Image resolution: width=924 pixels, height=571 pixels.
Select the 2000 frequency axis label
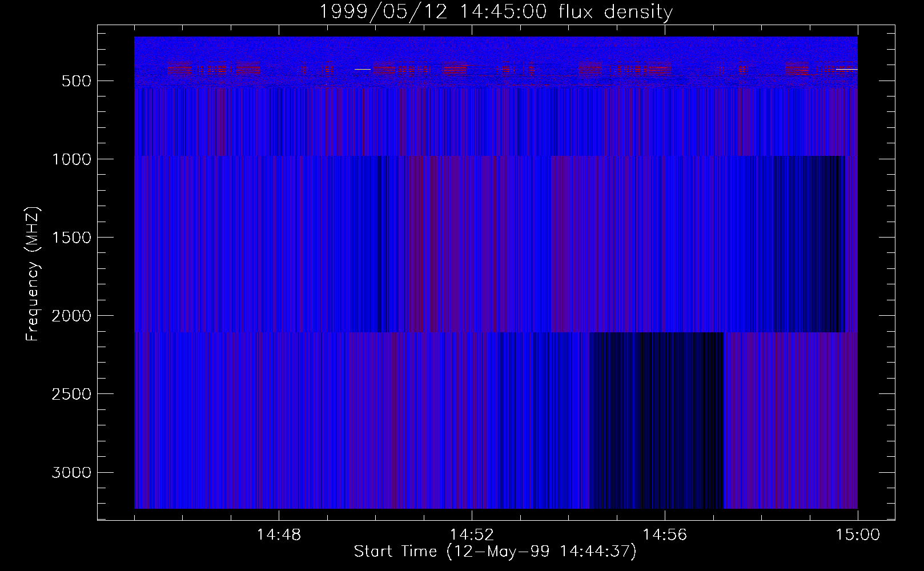(71, 316)
